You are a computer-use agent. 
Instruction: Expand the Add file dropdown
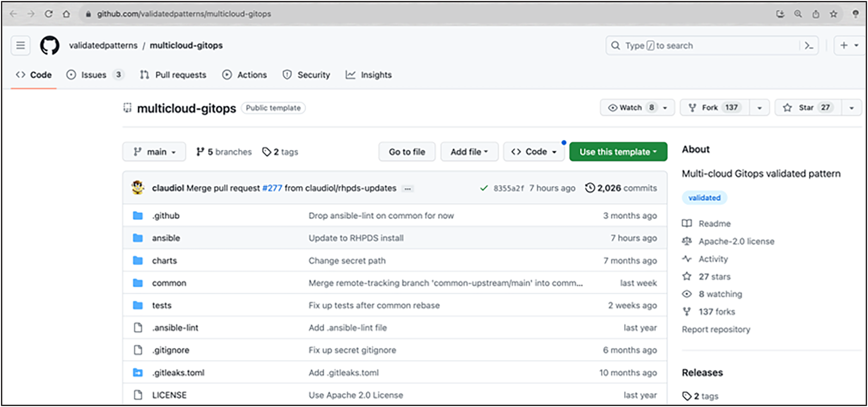pos(469,152)
